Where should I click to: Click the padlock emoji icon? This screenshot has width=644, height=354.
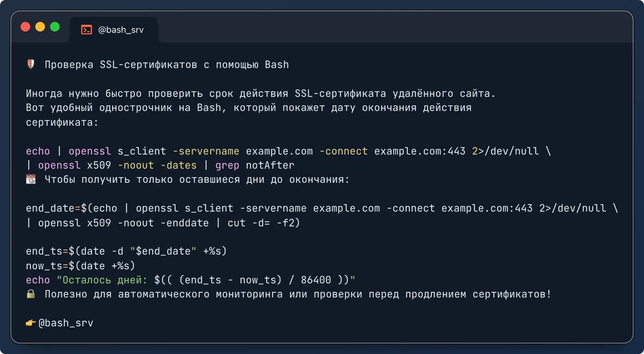pyautogui.click(x=31, y=294)
